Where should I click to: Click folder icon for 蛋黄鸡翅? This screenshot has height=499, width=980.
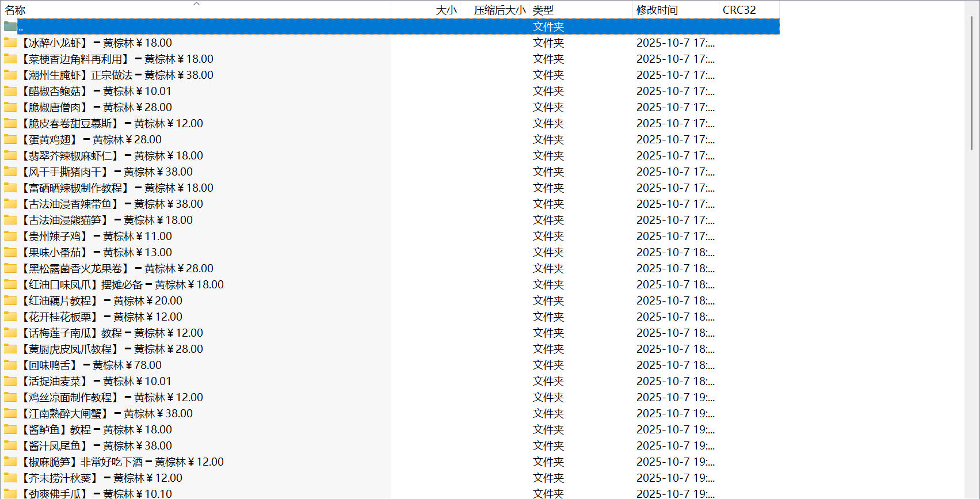click(10, 139)
